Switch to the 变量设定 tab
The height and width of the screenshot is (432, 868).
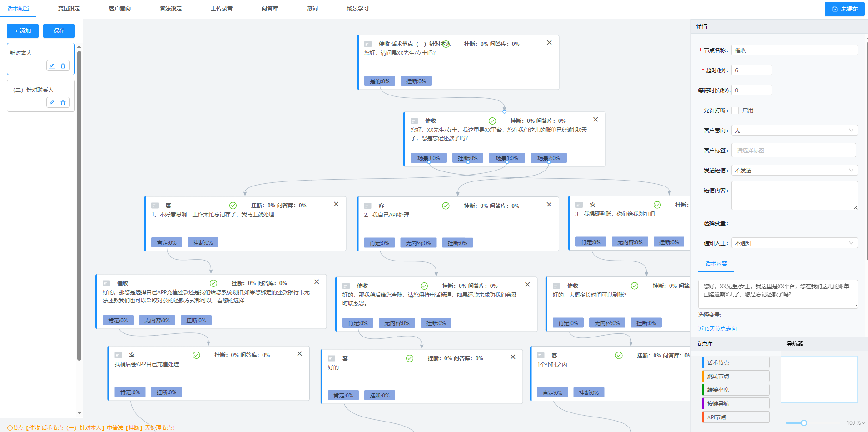[x=69, y=9]
